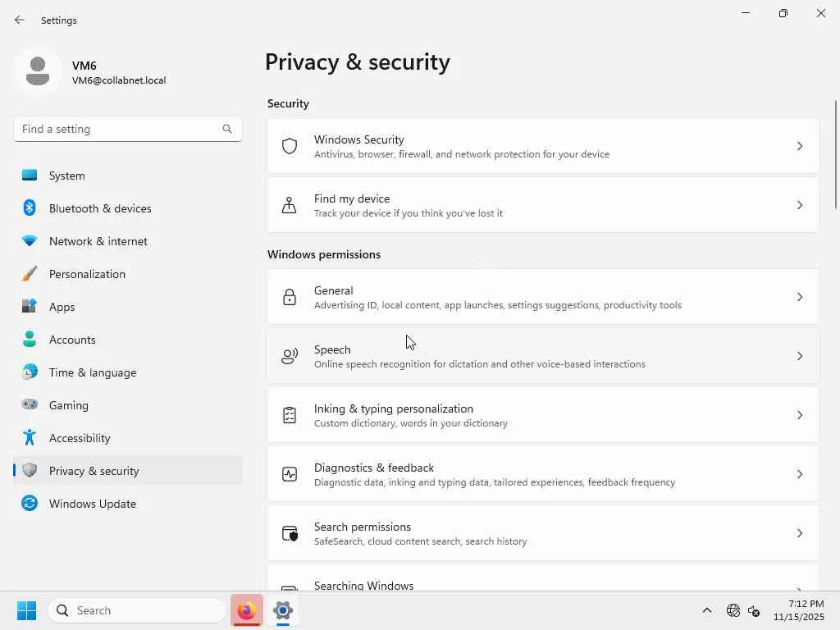This screenshot has height=630, width=840.
Task: Go to Windows Update in sidebar
Action: [92, 504]
